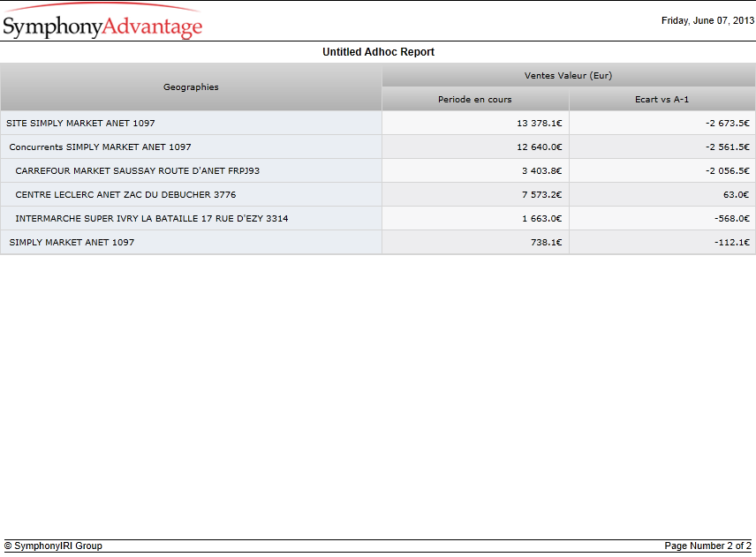Click the variance -112.1€
756x557 pixels.
pyautogui.click(x=732, y=243)
